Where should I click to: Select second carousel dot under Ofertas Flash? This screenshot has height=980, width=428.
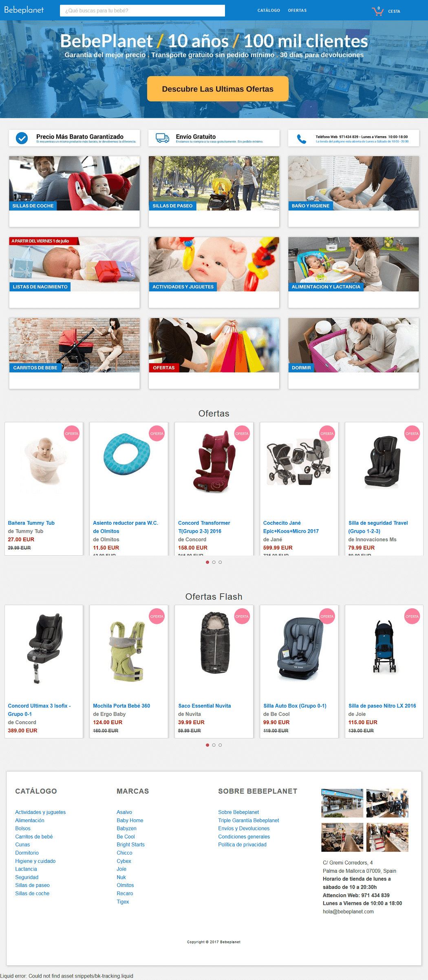214,745
